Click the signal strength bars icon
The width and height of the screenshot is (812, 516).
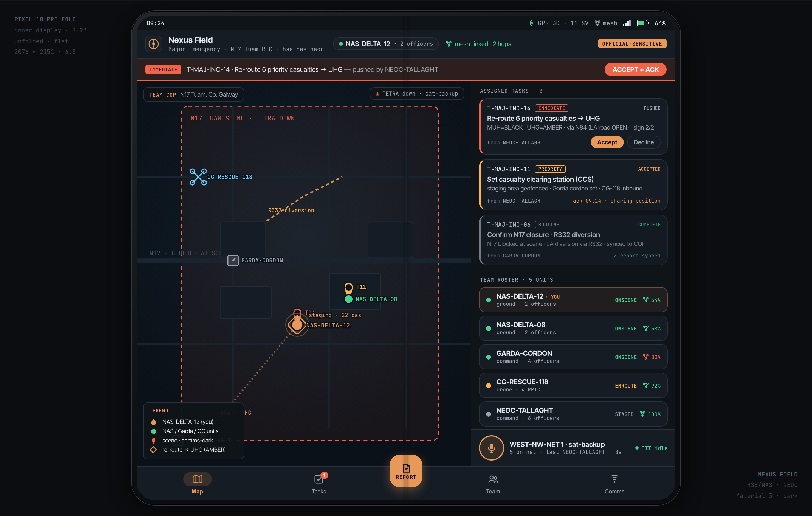(x=627, y=23)
